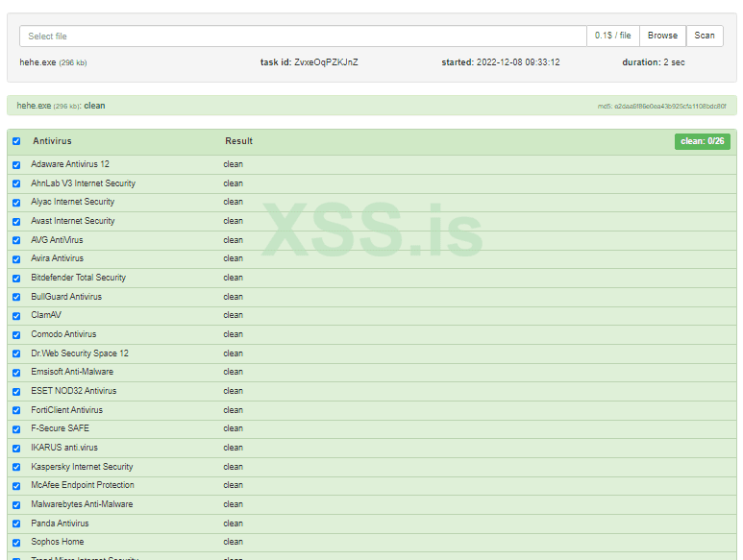The height and width of the screenshot is (560, 743).
Task: Uncheck the Dr.Web Security Space 12 checkbox
Action: click(16, 353)
